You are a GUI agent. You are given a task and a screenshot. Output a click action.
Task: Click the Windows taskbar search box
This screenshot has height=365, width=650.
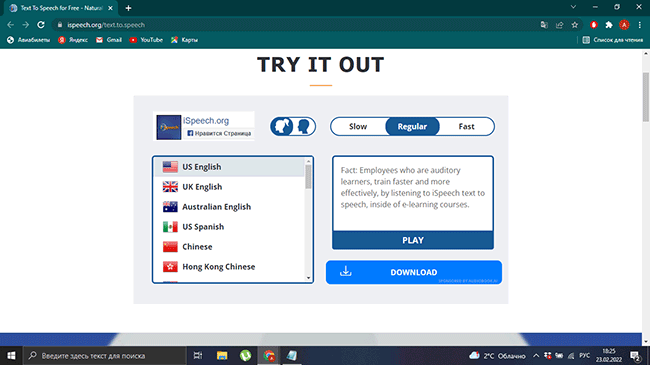pyautogui.click(x=105, y=355)
